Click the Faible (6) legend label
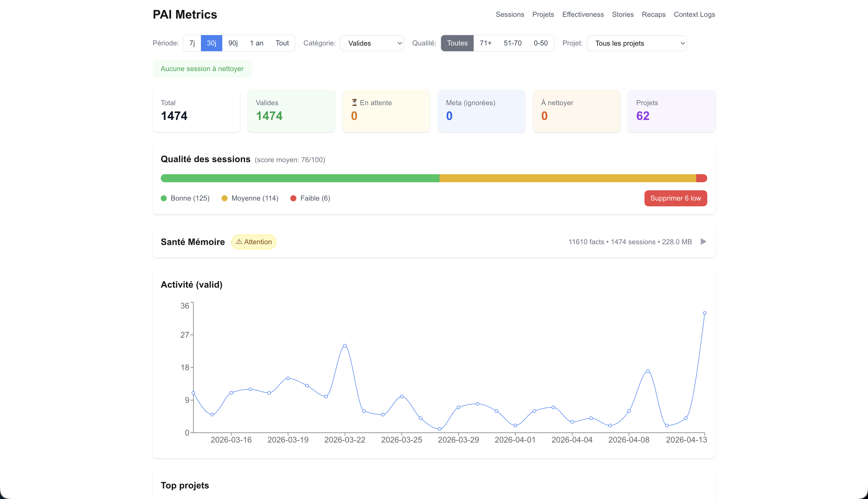The image size is (868, 499). click(315, 198)
